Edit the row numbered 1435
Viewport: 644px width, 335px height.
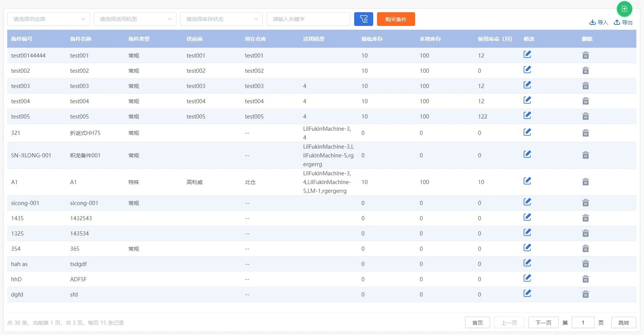pos(527,217)
